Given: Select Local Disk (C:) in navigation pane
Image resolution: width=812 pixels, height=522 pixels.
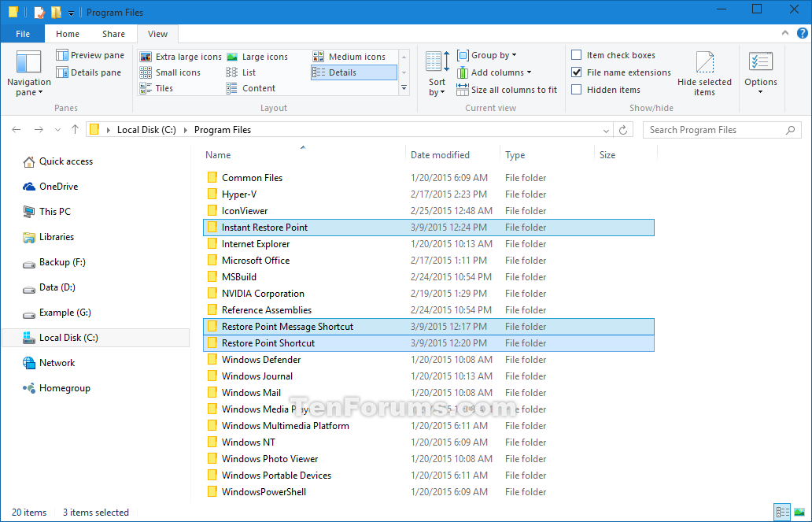Looking at the screenshot, I should point(96,338).
